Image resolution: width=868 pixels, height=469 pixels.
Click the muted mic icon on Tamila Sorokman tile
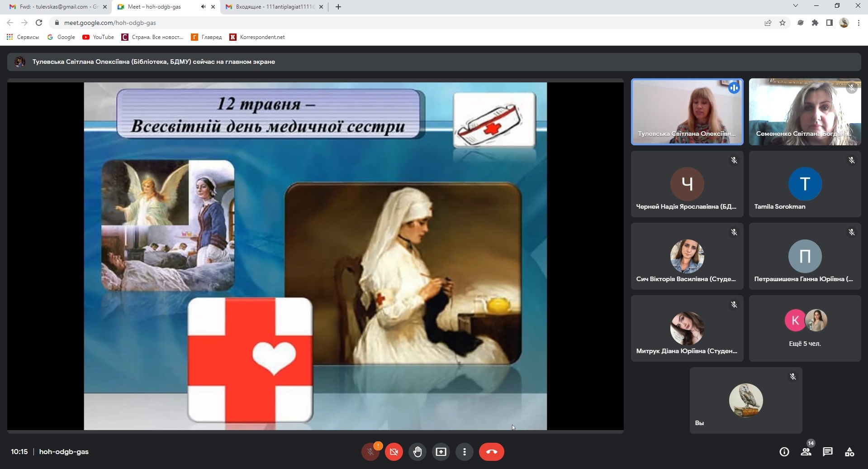(852, 160)
